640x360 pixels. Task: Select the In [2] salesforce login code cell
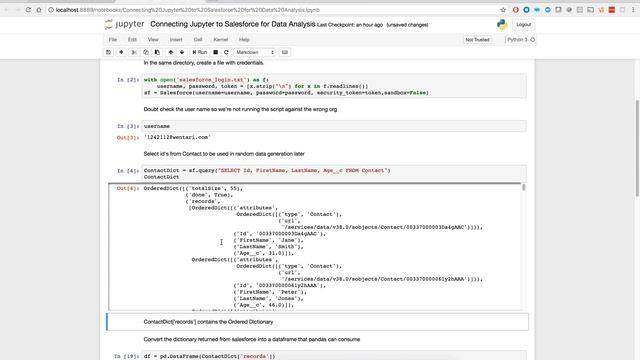coord(334,86)
